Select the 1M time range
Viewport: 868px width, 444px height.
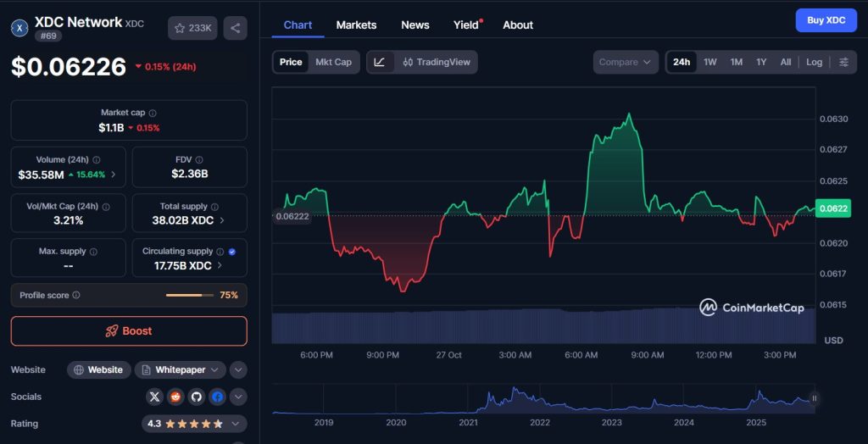pyautogui.click(x=736, y=62)
